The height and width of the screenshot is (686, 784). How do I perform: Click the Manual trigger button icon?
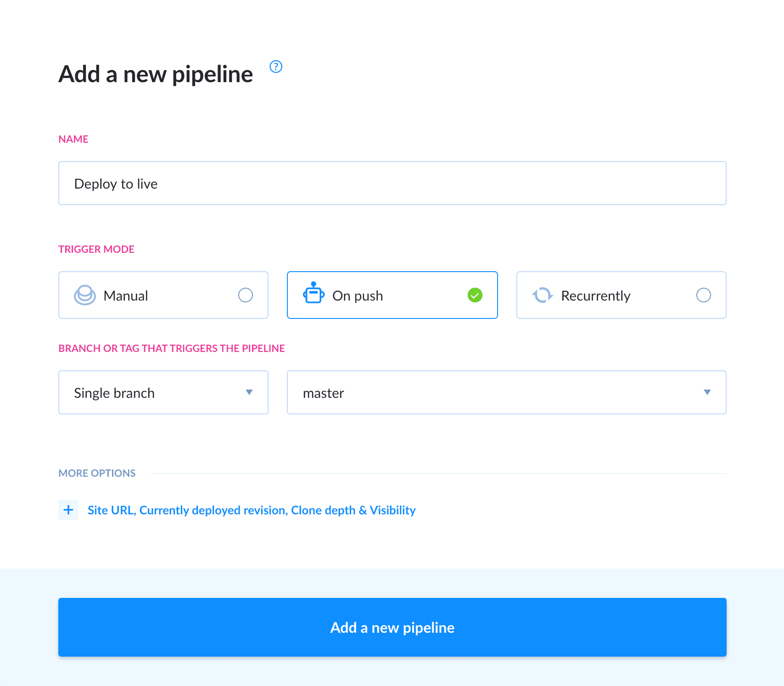click(84, 295)
